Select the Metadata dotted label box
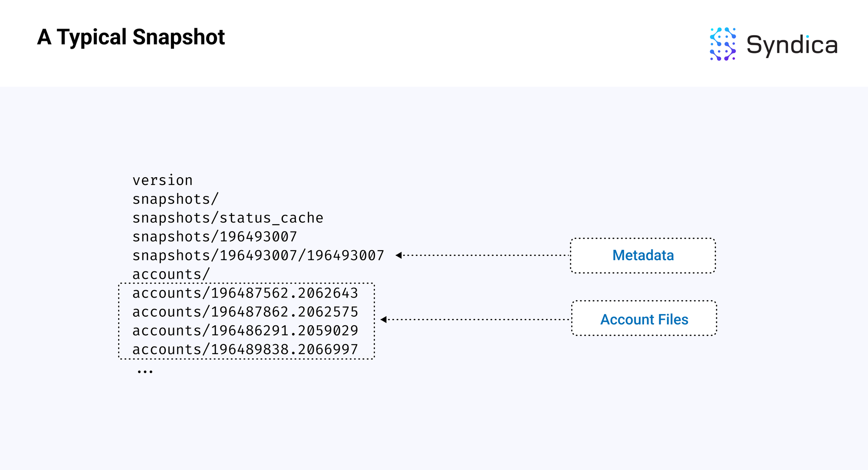868x470 pixels. pyautogui.click(x=643, y=255)
